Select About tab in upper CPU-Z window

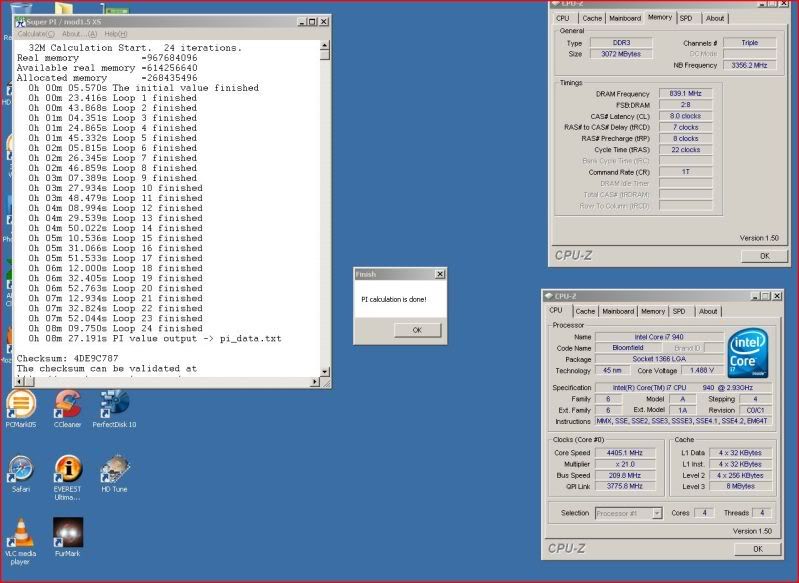[x=715, y=18]
